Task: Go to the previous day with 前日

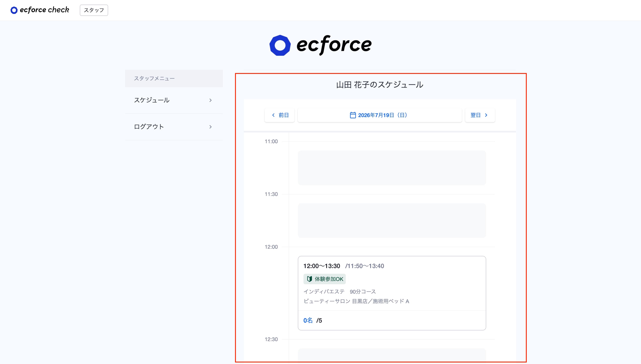Action: 280,115
